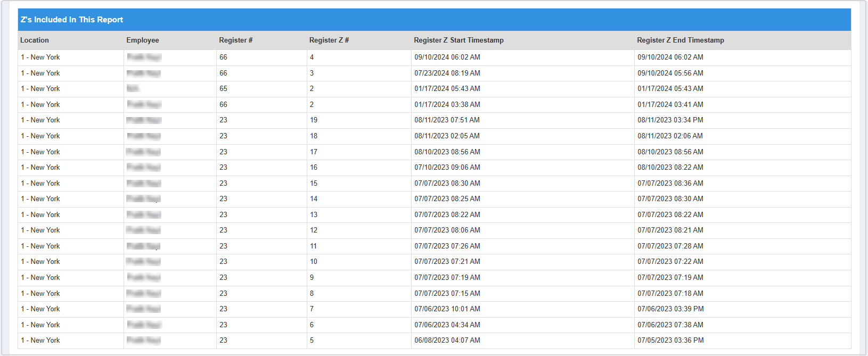This screenshot has height=356, width=868.
Task: Click end timestamp 09/10/2024 05:56 AM
Action: pos(670,73)
